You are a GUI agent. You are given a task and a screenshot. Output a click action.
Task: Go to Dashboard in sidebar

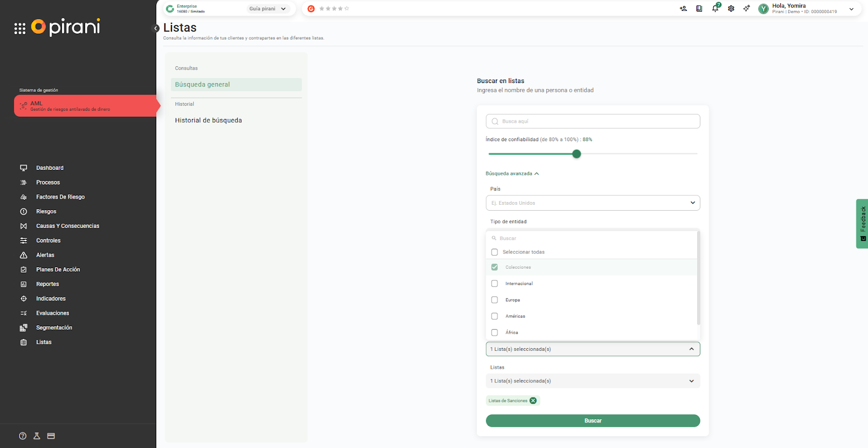point(49,168)
